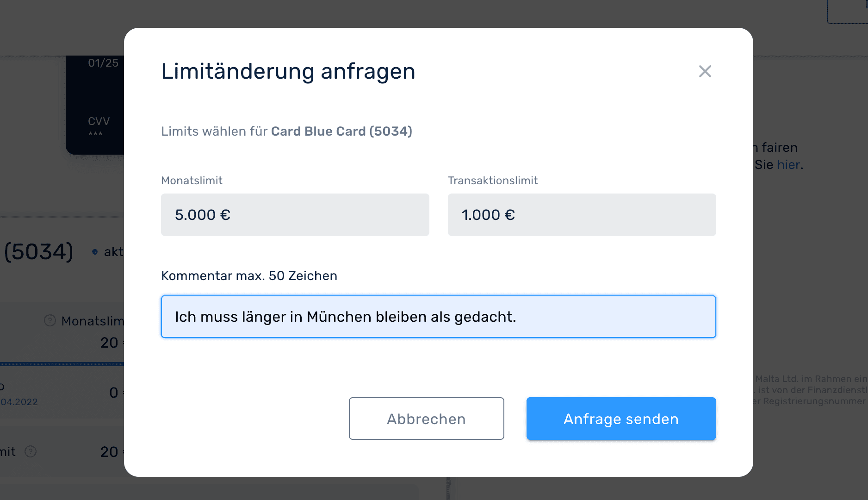Screen dimensions: 868x500
Task: Open the Monatslimit help tooltip question mark
Action: coord(50,320)
